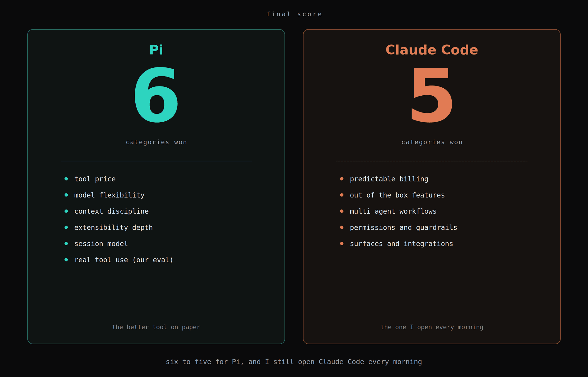Click 'categories won' under Claude Code score
Viewport: 588px width, 377px height.
432,142
